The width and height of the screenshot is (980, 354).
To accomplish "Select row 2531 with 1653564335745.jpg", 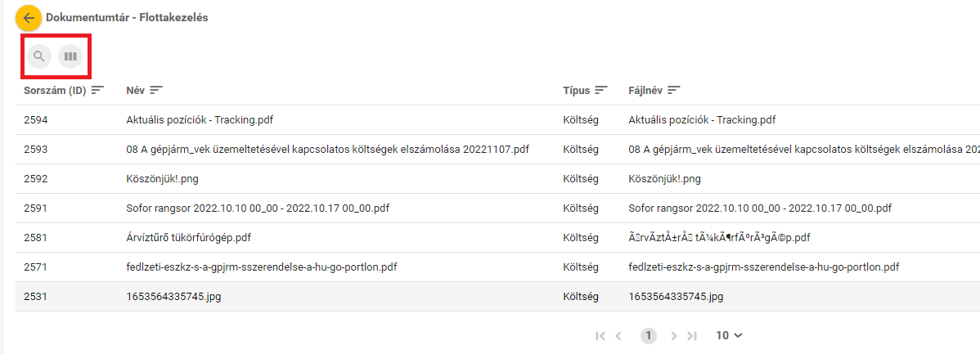I will (173, 297).
